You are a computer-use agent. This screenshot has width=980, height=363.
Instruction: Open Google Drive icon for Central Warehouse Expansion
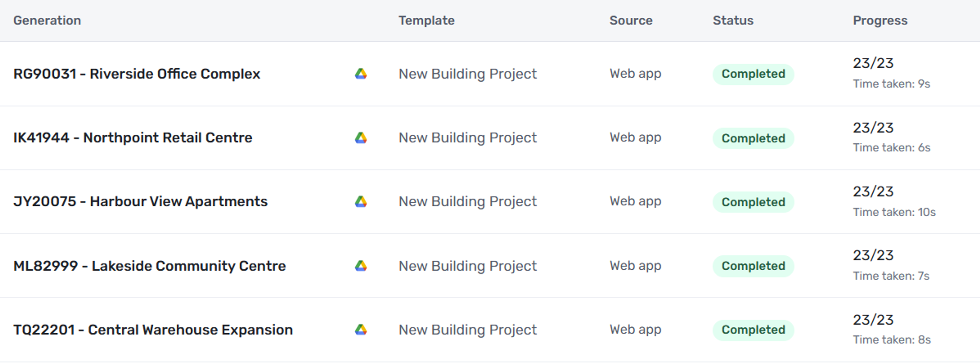pyautogui.click(x=361, y=330)
